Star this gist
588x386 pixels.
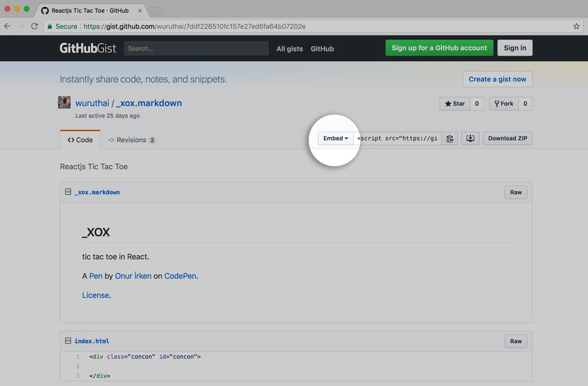click(455, 104)
